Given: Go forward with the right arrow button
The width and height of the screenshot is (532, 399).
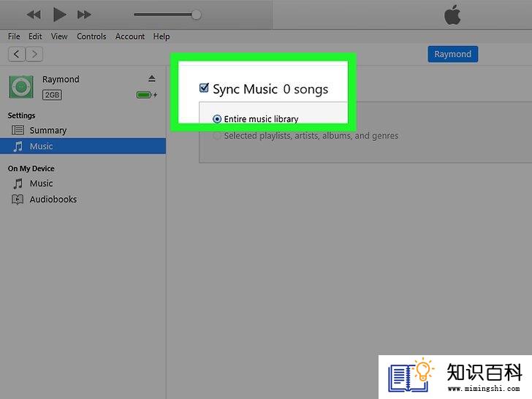Looking at the screenshot, I should (34, 54).
